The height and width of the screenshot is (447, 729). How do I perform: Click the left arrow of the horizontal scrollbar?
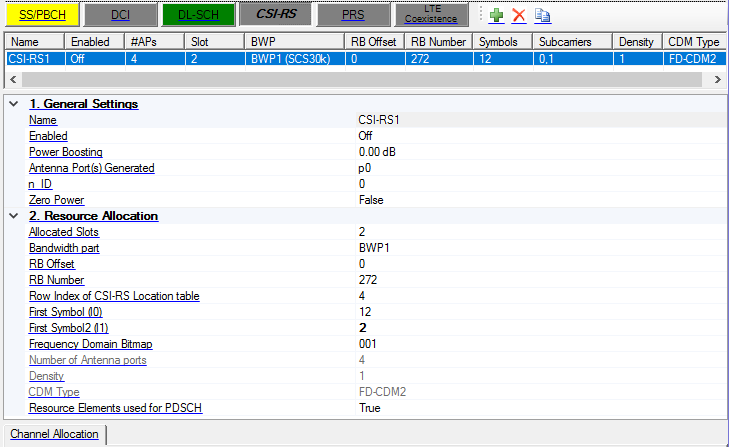[x=13, y=80]
